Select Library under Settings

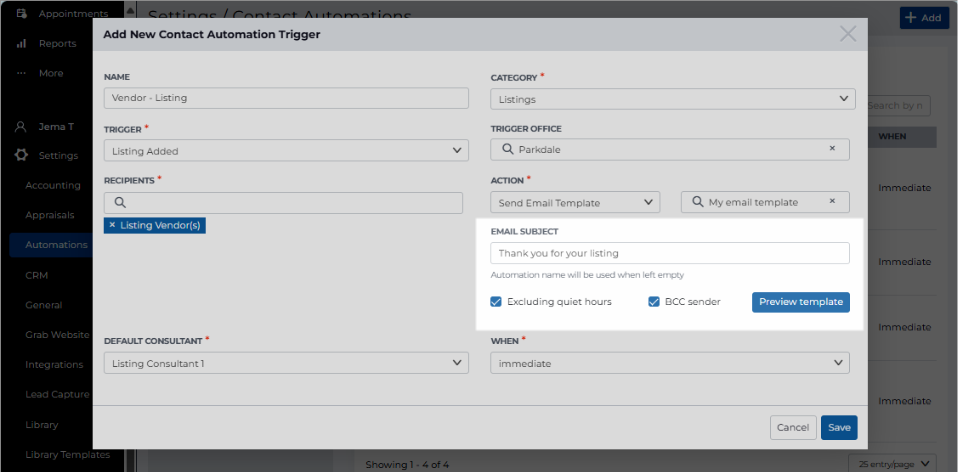coord(42,424)
